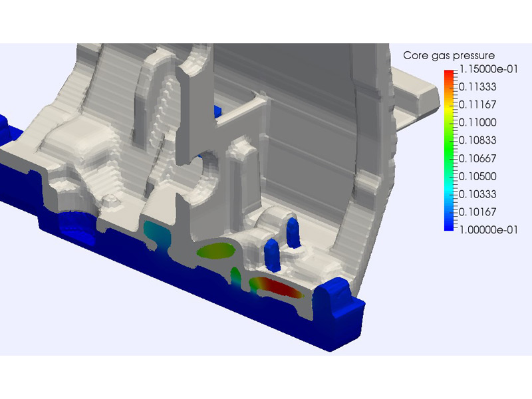Click the legend value 0.10500
Screen dimensions: 532x399
point(477,176)
